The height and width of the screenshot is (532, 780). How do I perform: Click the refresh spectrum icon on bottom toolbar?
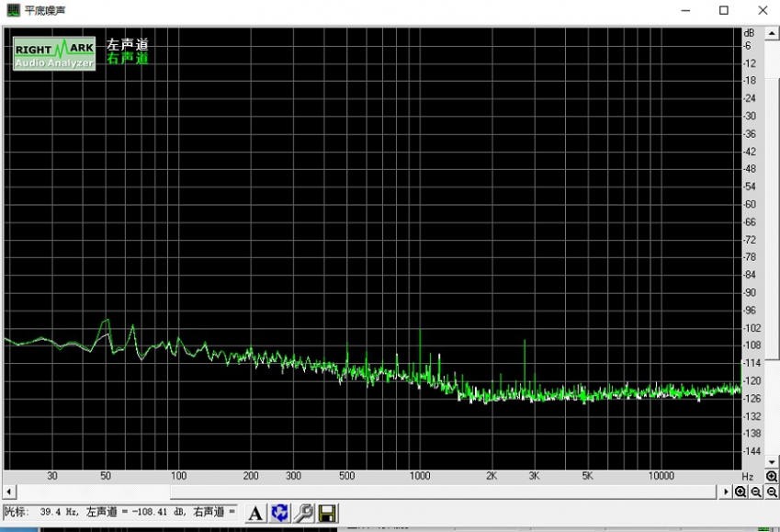pyautogui.click(x=279, y=513)
